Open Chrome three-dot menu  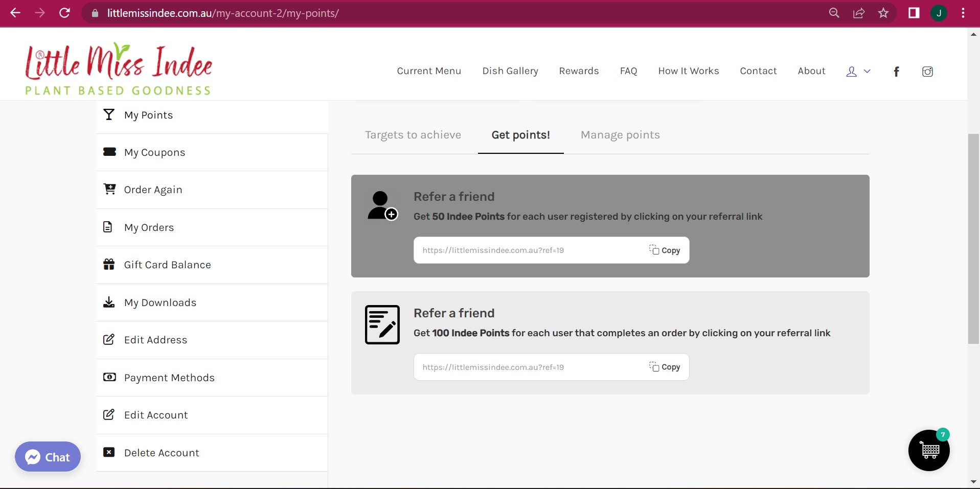point(963,13)
